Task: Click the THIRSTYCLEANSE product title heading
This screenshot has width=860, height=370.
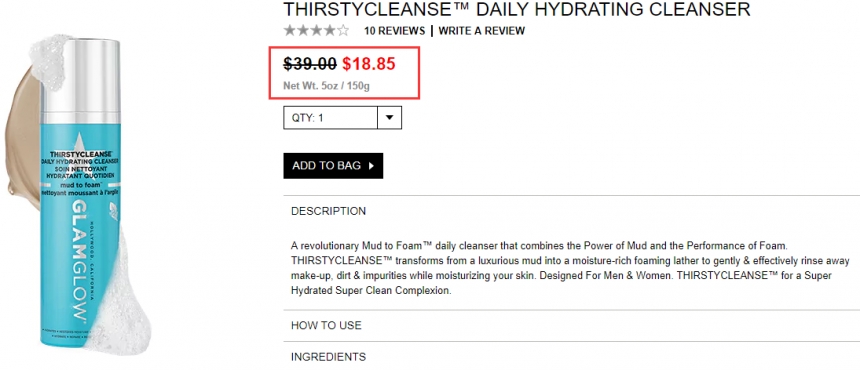Action: coord(517,9)
